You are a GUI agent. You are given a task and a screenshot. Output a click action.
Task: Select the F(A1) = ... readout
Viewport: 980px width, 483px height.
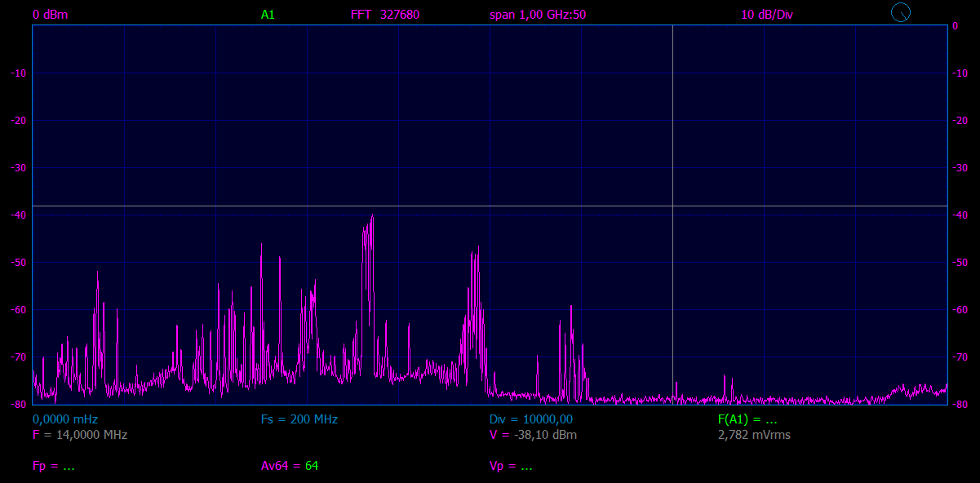747,419
